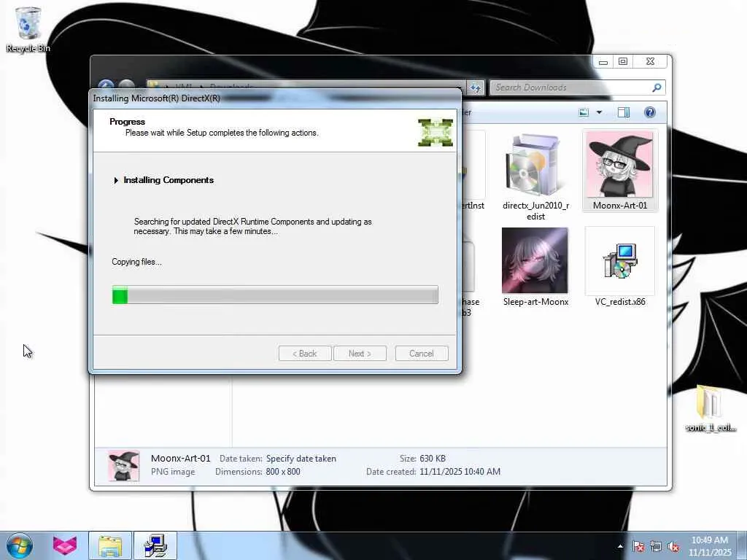Open the clock showing 10:49 AM
The image size is (747, 560).
[709, 546]
